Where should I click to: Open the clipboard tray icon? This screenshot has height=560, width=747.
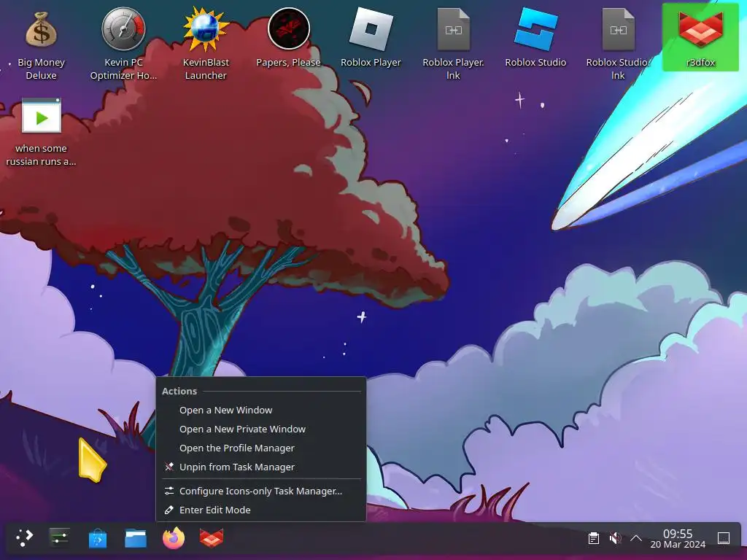(x=594, y=538)
